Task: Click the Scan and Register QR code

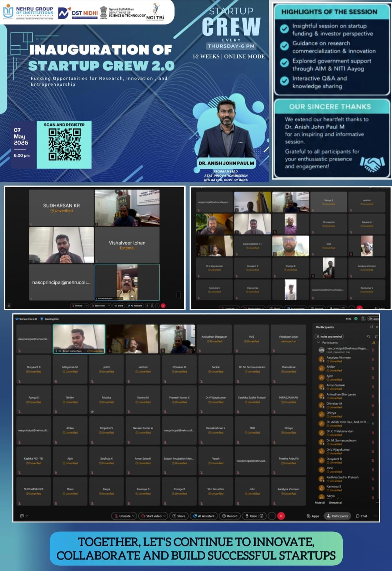Action: [x=65, y=144]
